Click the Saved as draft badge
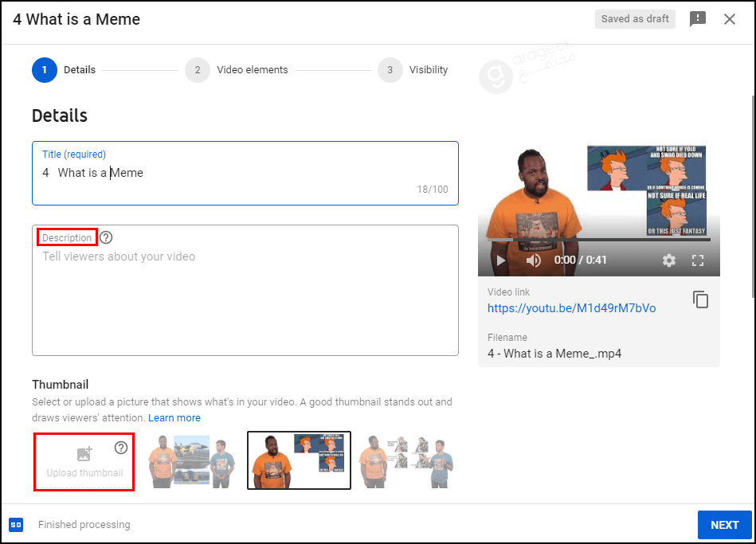 (634, 19)
